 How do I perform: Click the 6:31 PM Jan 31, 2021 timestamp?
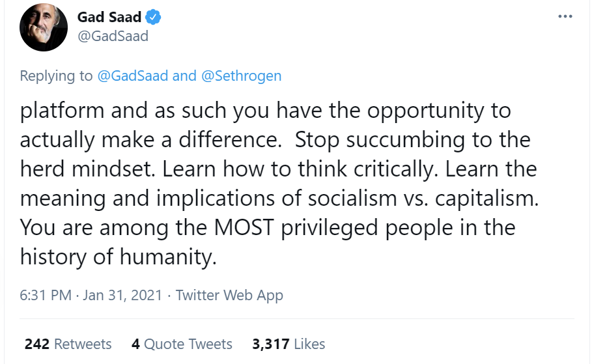pyautogui.click(x=90, y=295)
